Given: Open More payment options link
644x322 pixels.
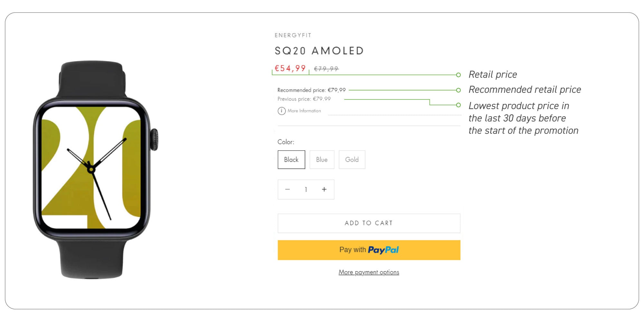Looking at the screenshot, I should 369,272.
